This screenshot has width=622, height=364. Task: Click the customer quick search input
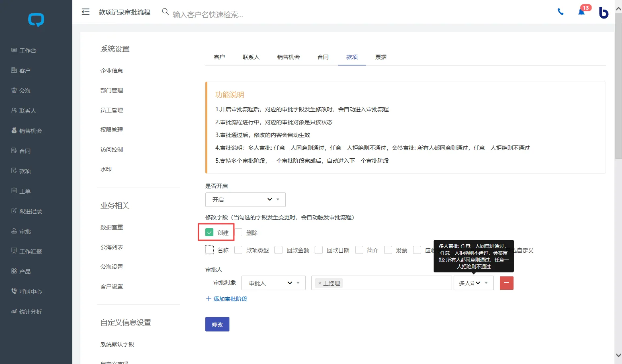coord(208,15)
